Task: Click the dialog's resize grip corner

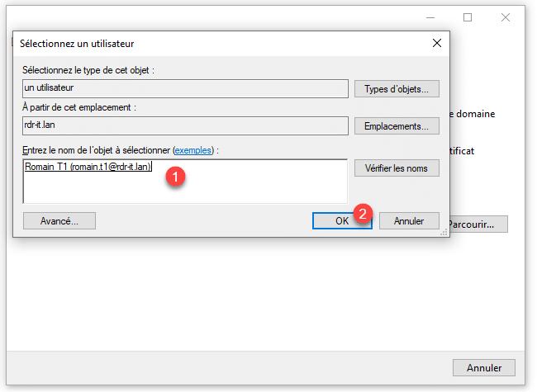Action: point(445,234)
